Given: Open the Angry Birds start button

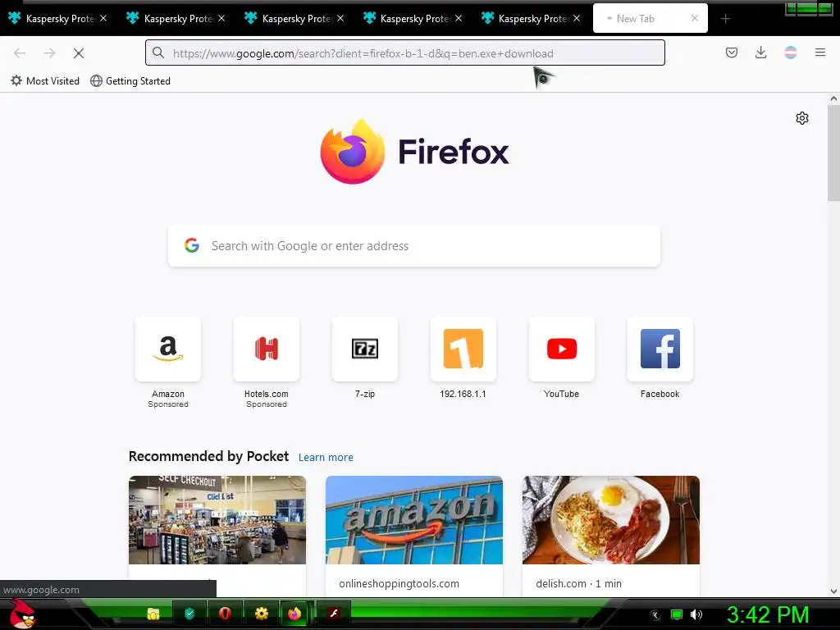Looking at the screenshot, I should (23, 614).
